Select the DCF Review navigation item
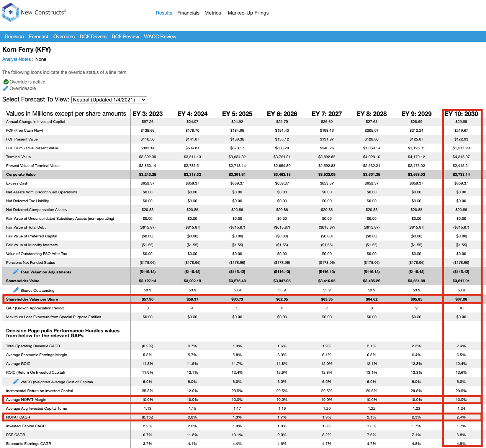Screen dimensions: 486x448 click(x=125, y=37)
